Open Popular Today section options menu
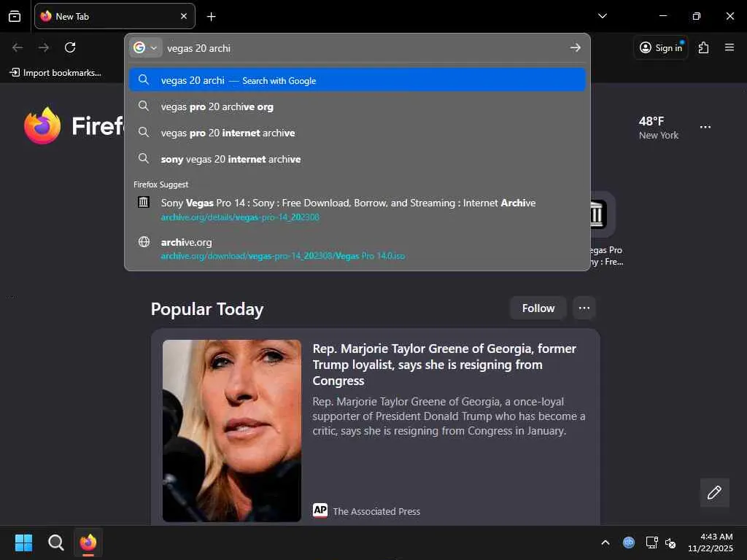 pos(584,308)
